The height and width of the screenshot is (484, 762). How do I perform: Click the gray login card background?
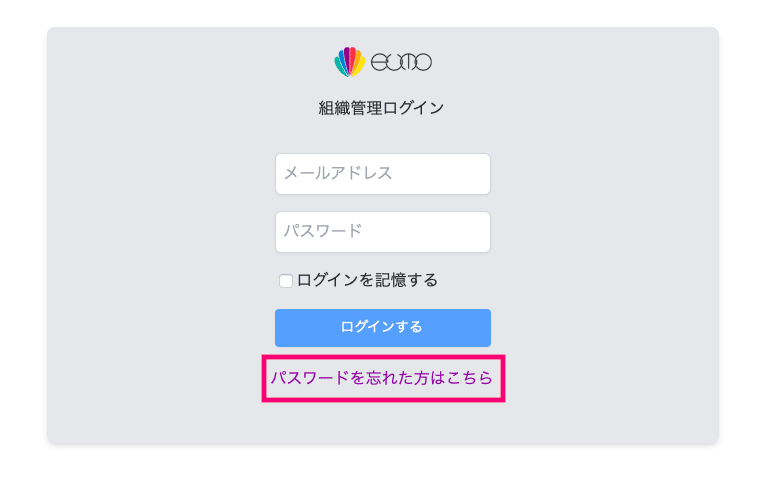pos(146,243)
